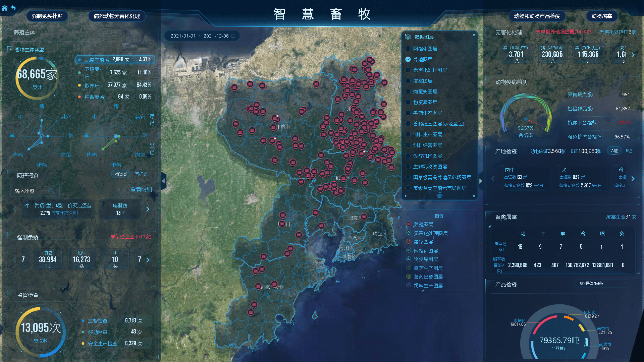Collapse the left side panel handle
644x362 pixels.
[x=164, y=181]
